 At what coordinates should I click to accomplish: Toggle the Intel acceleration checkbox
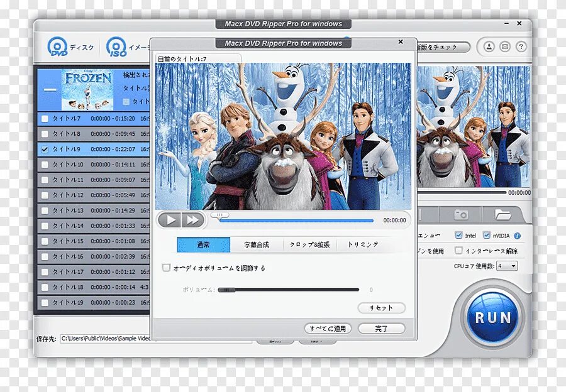(458, 235)
